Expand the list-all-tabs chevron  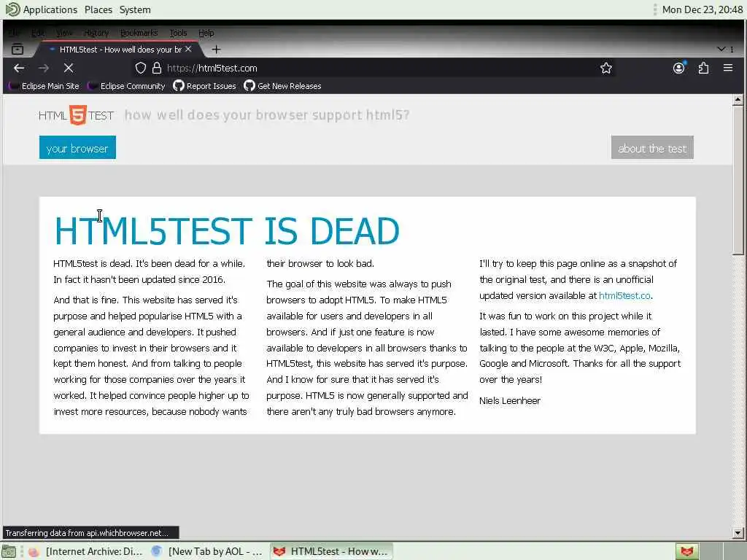tap(721, 49)
